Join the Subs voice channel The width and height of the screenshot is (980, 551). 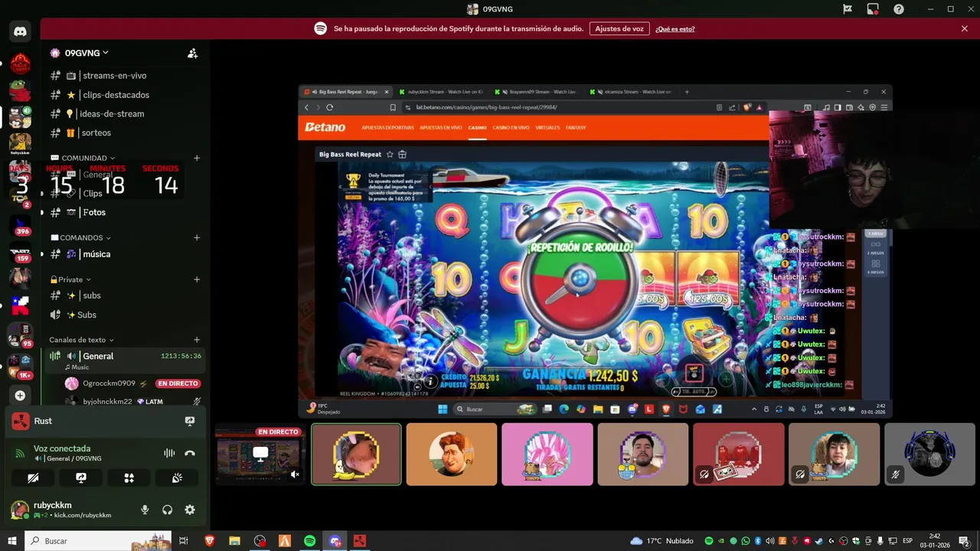pyautogui.click(x=125, y=315)
